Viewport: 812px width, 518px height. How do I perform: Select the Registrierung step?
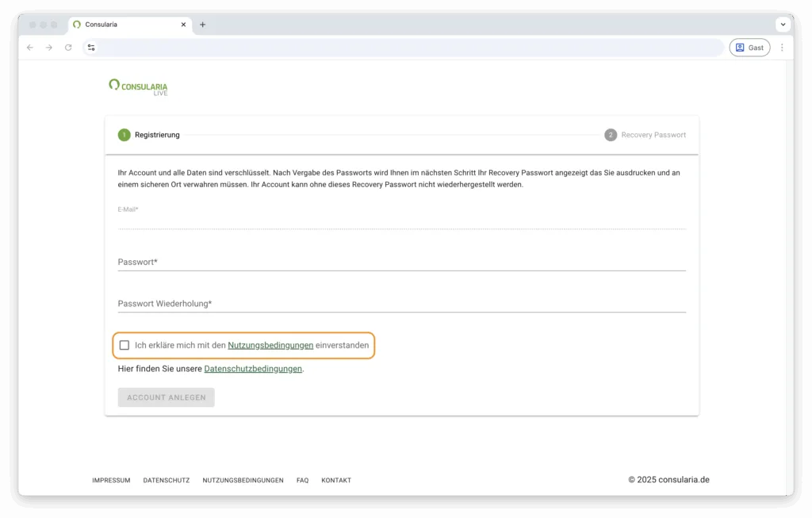(x=149, y=135)
